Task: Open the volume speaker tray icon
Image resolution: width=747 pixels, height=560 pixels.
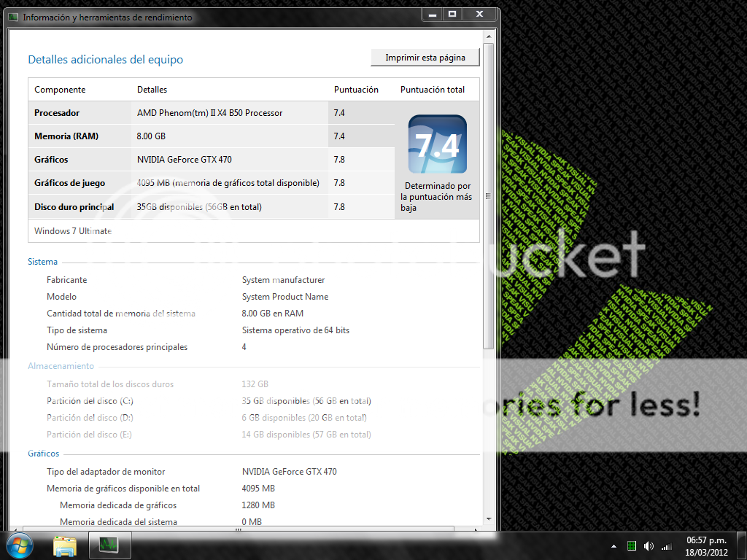Action: click(x=649, y=546)
